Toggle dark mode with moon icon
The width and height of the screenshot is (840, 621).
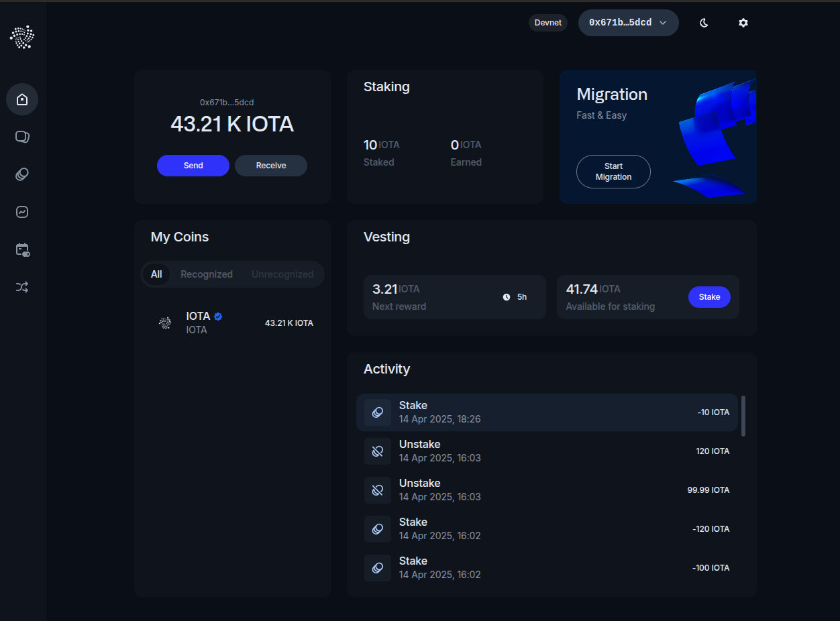(704, 23)
